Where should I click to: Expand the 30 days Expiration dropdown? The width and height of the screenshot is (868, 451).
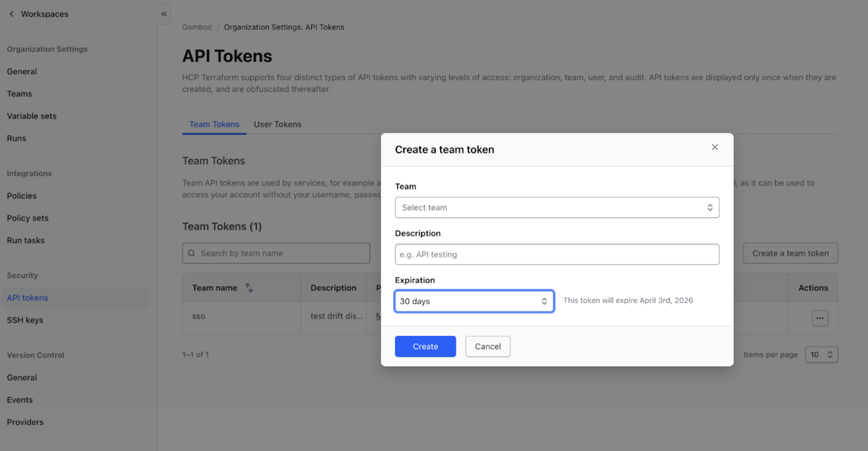click(474, 301)
